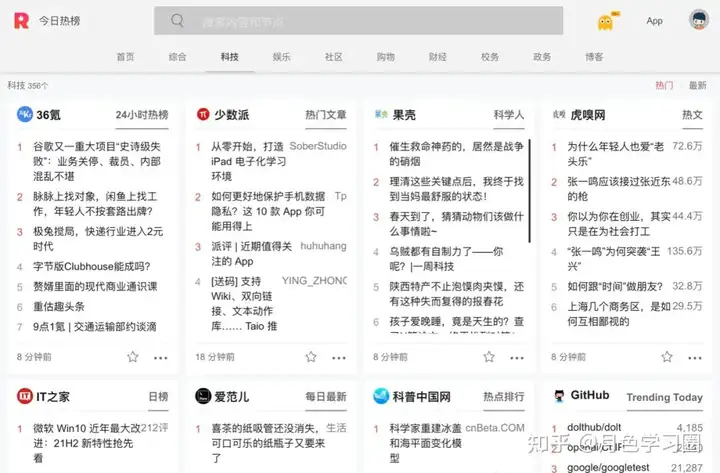Open article 催生救命神药的，居然是战争的硝烟
This screenshot has height=473, width=720.
(456, 154)
